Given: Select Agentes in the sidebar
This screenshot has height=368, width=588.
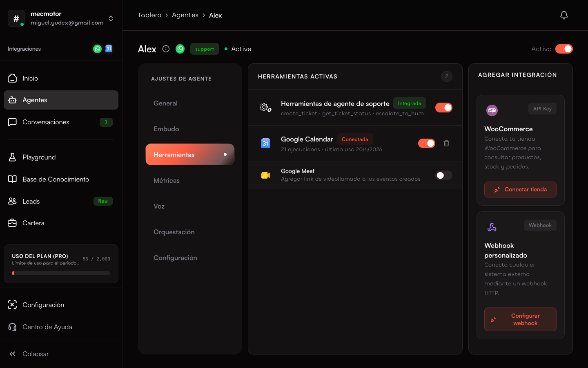Looking at the screenshot, I should point(61,100).
